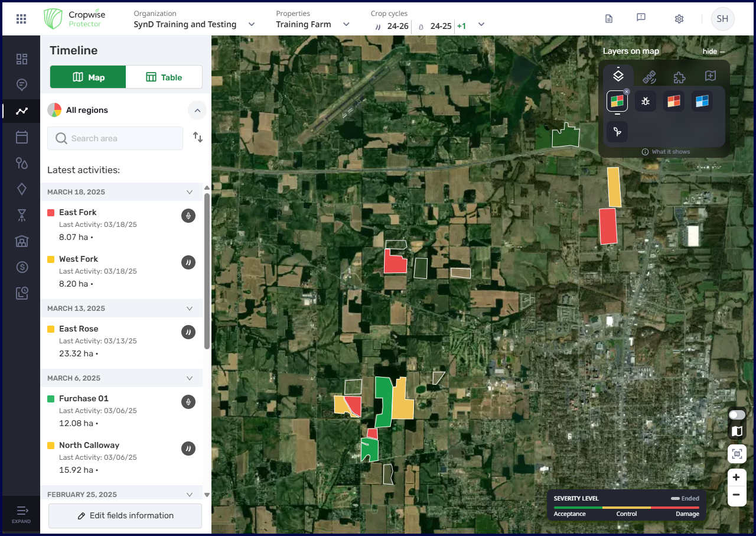Hide the Layers on map panel
The image size is (756, 536).
pyautogui.click(x=713, y=51)
